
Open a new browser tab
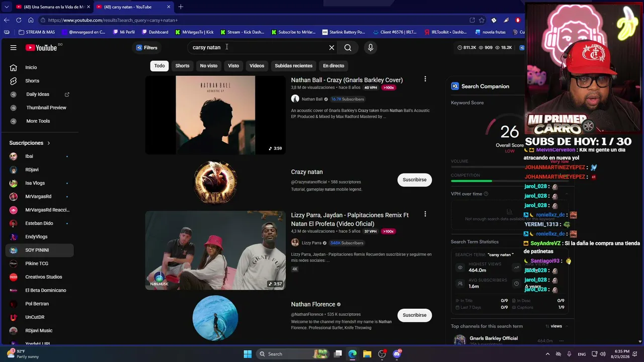[x=181, y=7]
